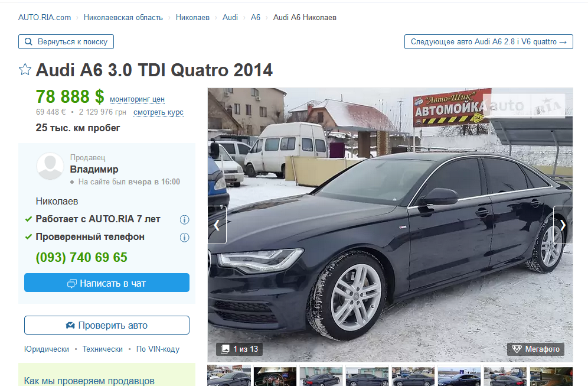Open the 'По VIN-коду' check link
The height and width of the screenshot is (386, 588).
point(158,349)
